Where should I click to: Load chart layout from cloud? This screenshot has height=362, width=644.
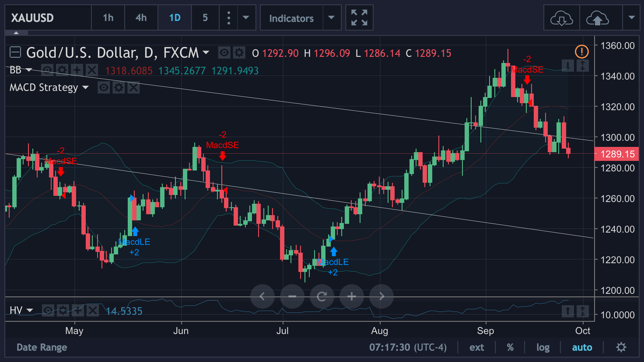pos(561,18)
